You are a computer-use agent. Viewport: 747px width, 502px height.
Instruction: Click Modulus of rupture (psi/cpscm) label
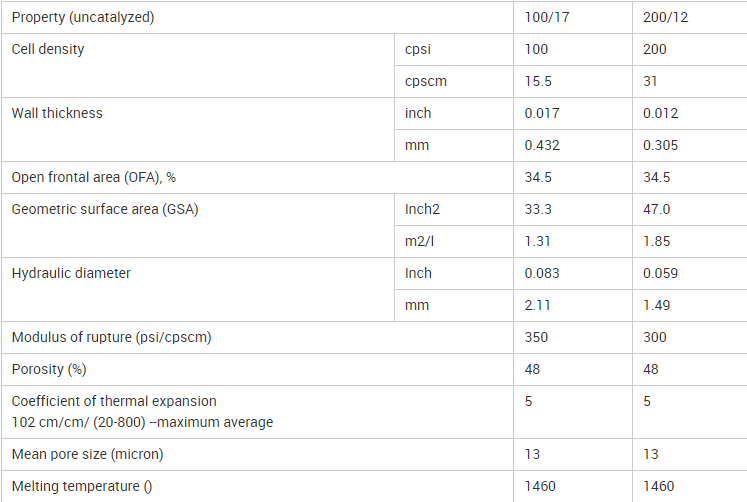tap(111, 337)
